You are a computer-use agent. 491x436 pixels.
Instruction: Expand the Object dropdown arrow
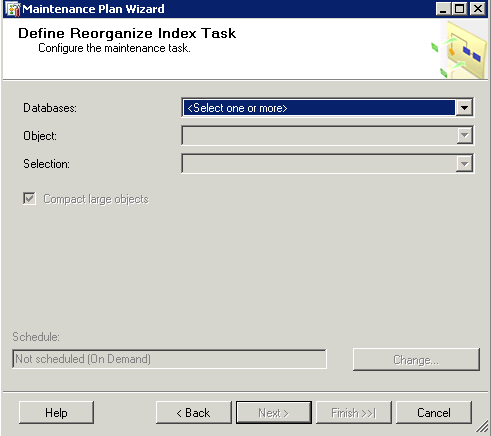point(464,136)
